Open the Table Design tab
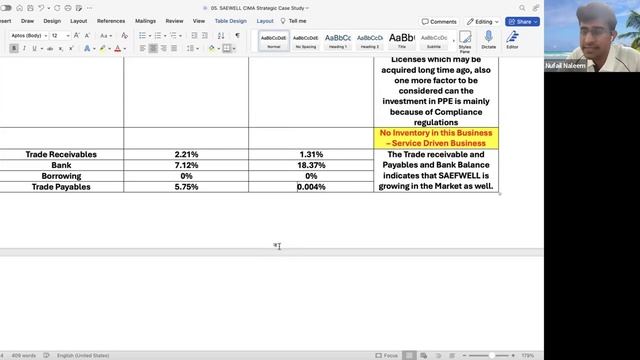Screen dimensions: 640x360 click(231, 21)
